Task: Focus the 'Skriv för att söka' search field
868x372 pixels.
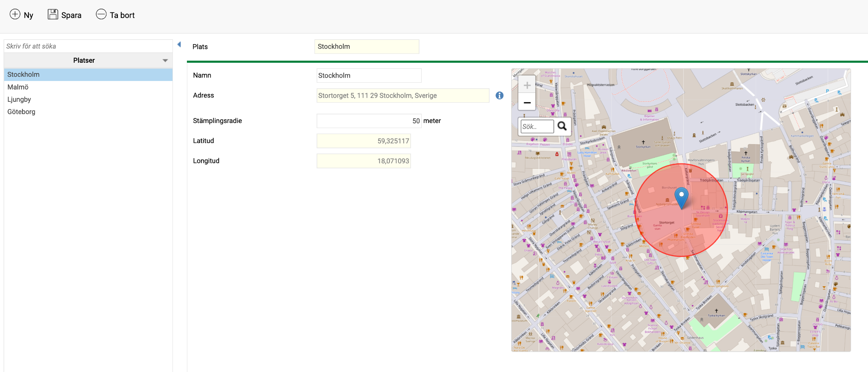Action: (x=88, y=46)
